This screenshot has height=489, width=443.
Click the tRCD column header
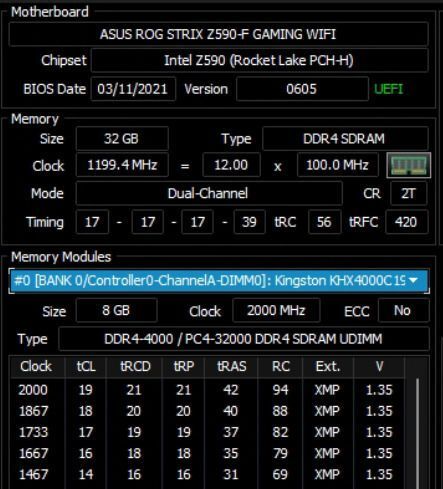tap(134, 367)
